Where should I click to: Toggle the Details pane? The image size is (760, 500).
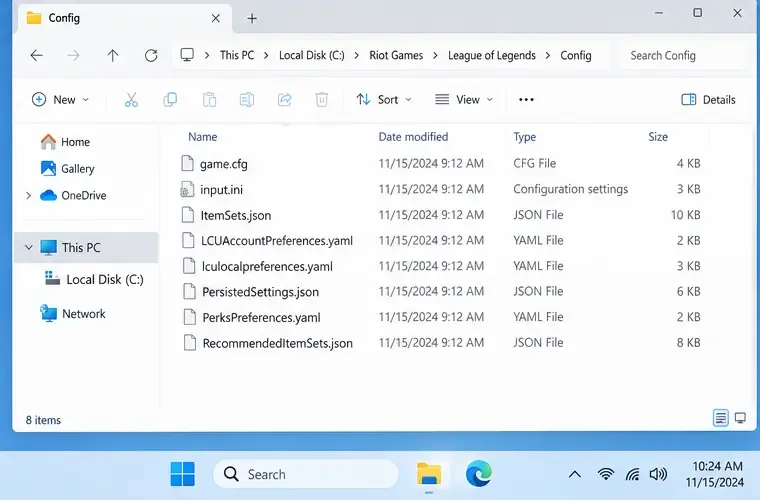[x=709, y=100]
